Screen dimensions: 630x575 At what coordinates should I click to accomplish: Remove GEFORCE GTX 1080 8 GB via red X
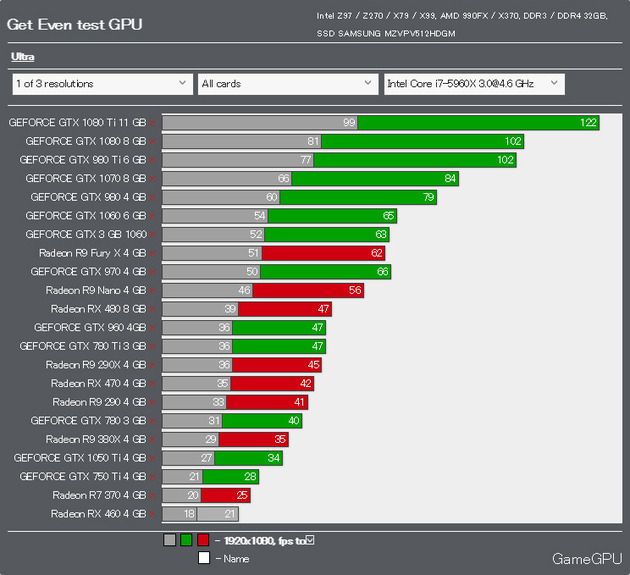pos(153,141)
